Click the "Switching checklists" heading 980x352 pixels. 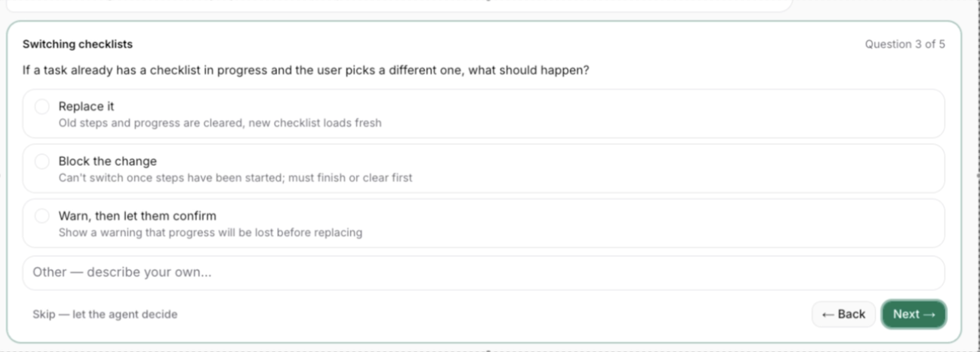pos(78,44)
